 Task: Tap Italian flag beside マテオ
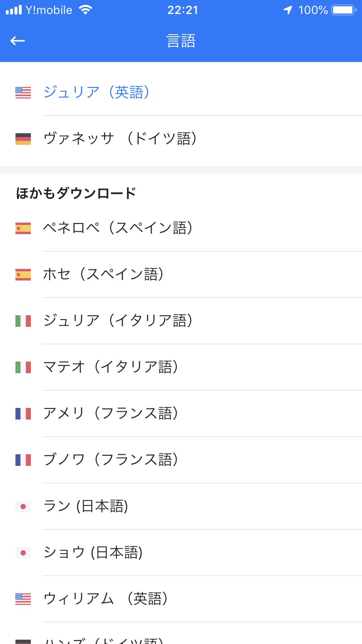click(23, 367)
